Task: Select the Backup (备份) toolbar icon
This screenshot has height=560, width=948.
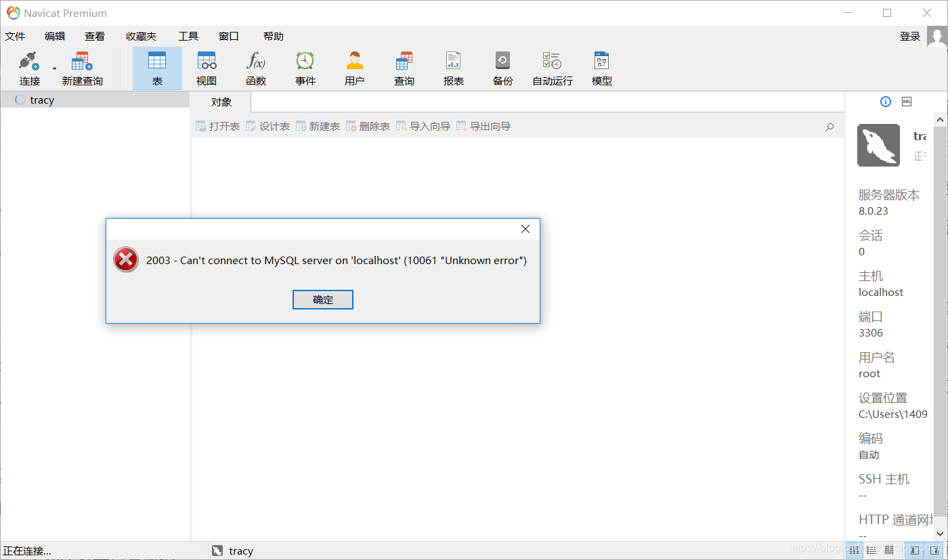Action: [x=502, y=68]
